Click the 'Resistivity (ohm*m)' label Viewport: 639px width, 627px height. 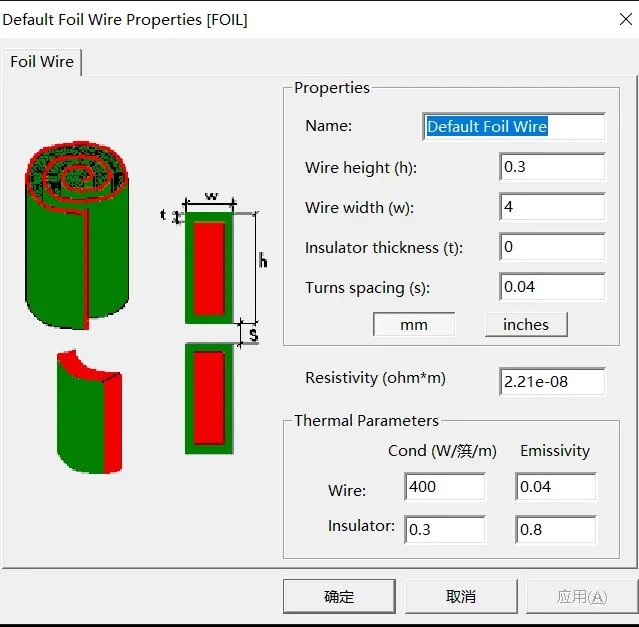pos(375,378)
